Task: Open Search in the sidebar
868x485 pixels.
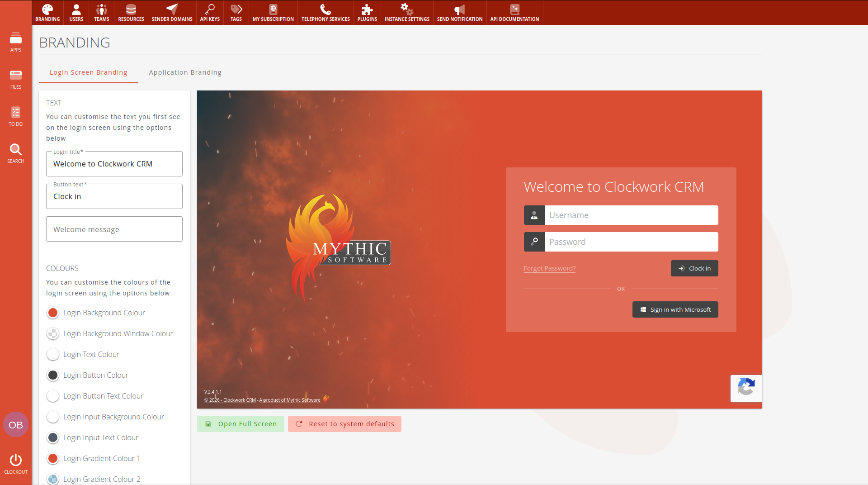Action: 16,153
